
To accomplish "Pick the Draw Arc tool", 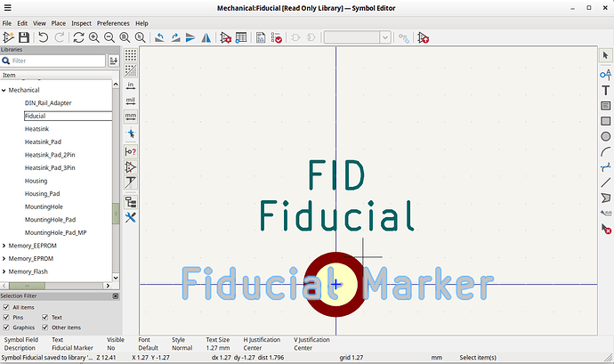I will coord(605,151).
